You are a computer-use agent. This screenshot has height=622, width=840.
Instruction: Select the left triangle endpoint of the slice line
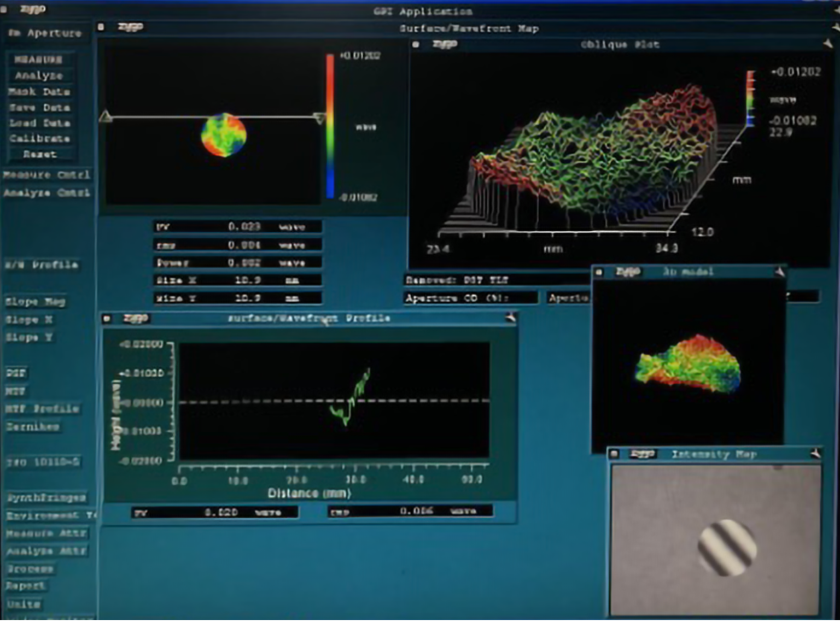pyautogui.click(x=106, y=116)
